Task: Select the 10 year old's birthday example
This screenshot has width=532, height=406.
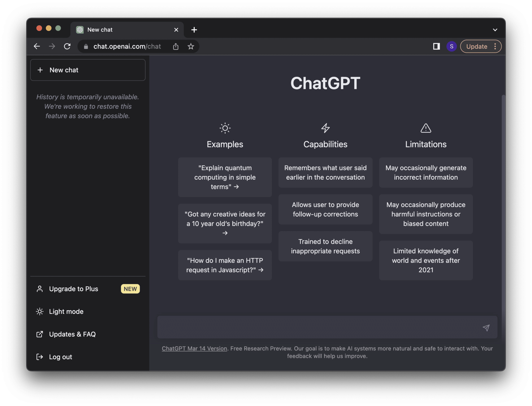Action: [x=225, y=224]
